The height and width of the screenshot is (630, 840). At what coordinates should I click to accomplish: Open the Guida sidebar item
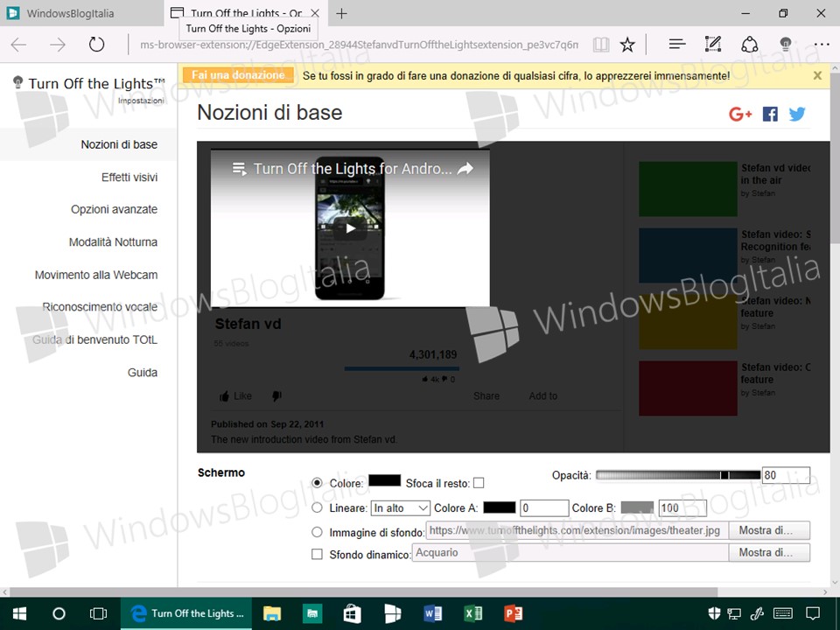pyautogui.click(x=143, y=373)
